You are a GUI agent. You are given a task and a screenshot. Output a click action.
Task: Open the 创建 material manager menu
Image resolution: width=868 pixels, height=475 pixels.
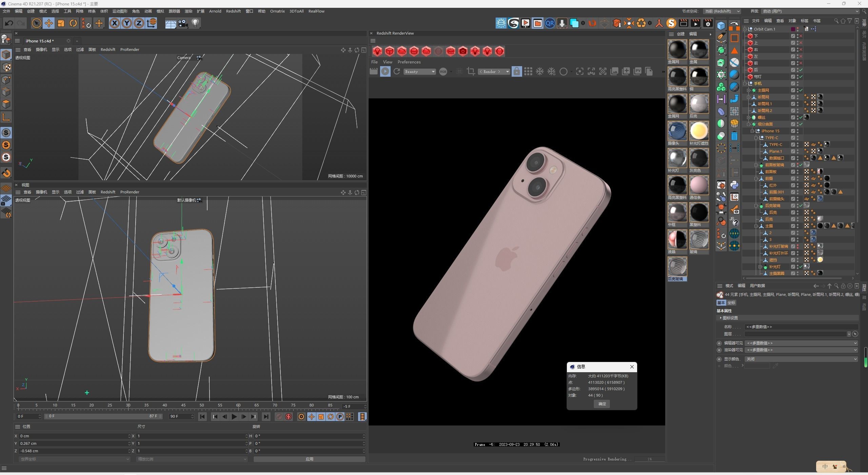tap(680, 34)
